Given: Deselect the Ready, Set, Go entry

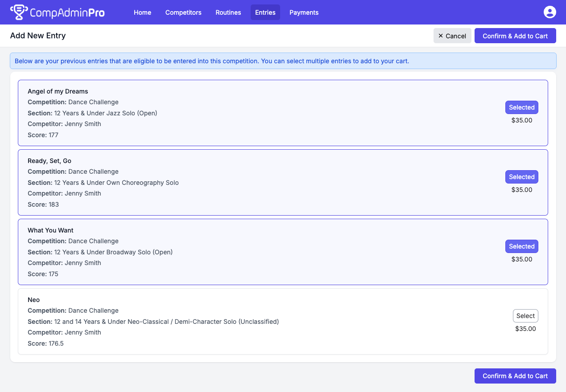Looking at the screenshot, I should coord(521,177).
